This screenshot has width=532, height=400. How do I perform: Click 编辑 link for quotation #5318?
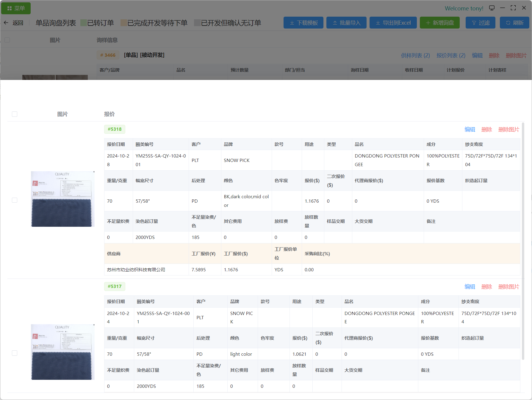tap(470, 130)
